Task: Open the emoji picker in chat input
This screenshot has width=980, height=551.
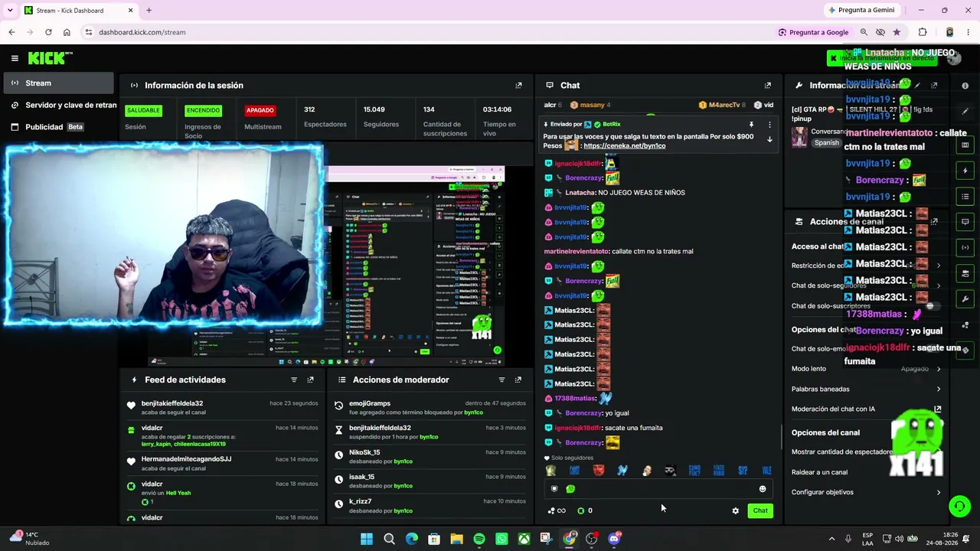Action: [x=763, y=489]
